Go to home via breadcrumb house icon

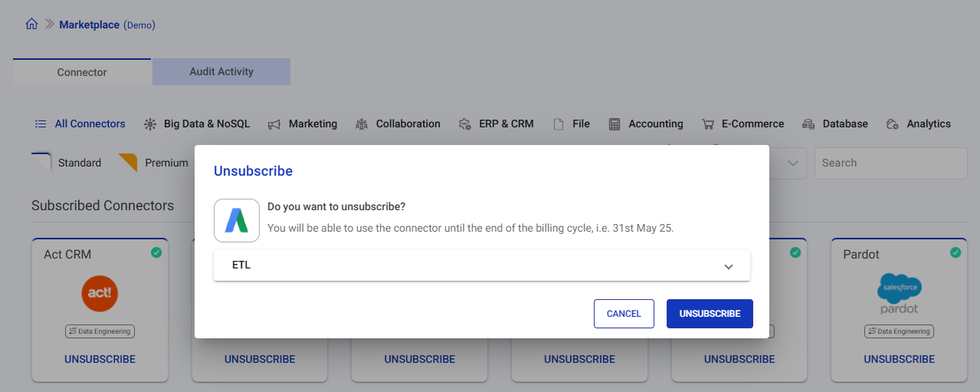click(31, 25)
